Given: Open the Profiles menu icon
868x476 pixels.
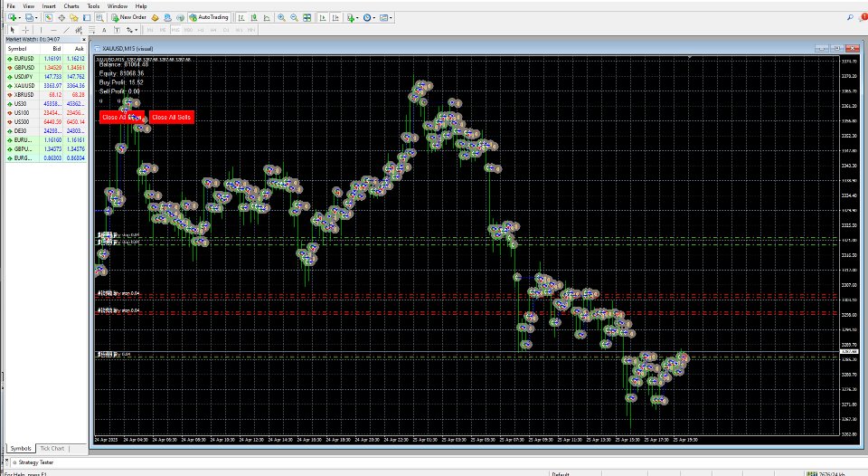Looking at the screenshot, I should (29, 18).
